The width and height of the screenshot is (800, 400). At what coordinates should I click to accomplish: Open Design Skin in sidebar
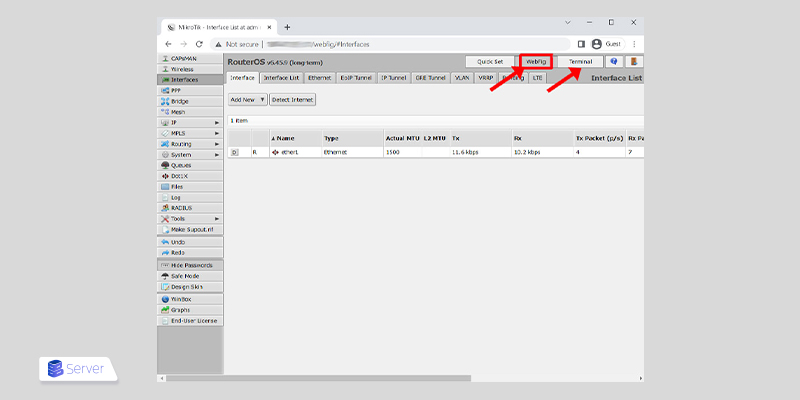click(x=190, y=287)
